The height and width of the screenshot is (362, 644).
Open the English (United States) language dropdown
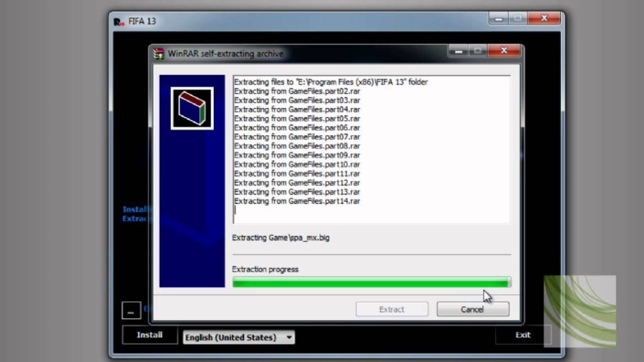(x=238, y=337)
